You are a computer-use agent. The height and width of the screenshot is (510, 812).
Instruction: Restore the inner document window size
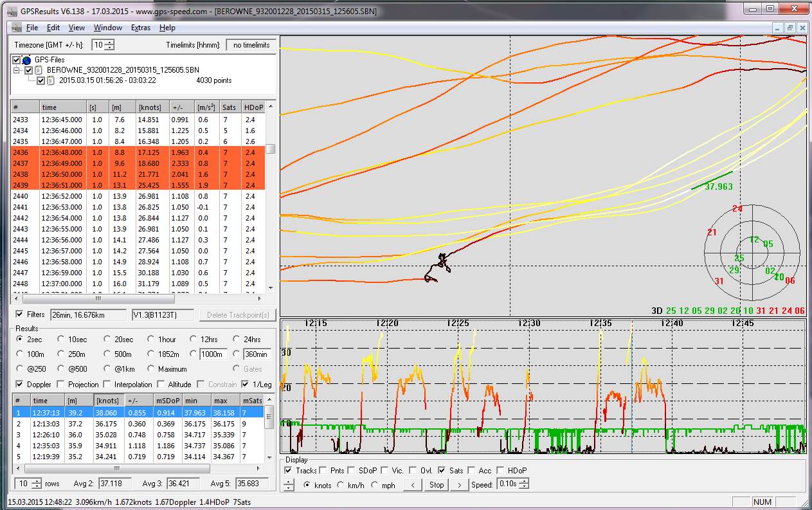pyautogui.click(x=790, y=28)
